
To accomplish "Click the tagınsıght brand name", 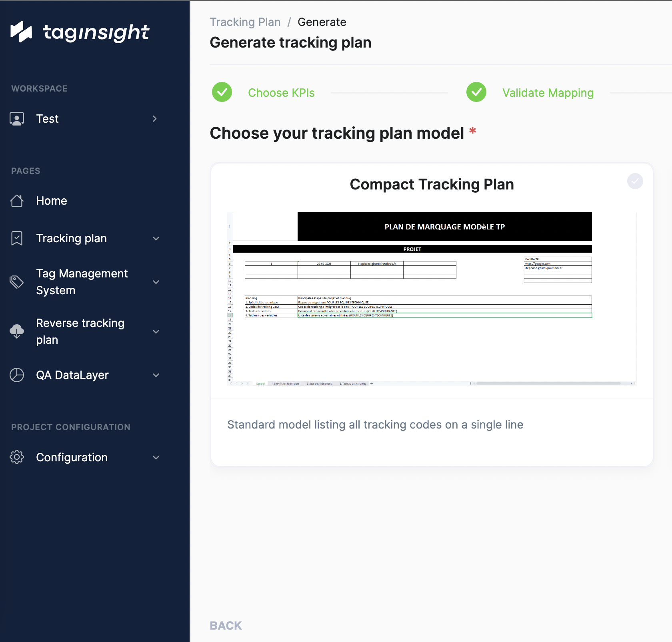I will coord(96,32).
